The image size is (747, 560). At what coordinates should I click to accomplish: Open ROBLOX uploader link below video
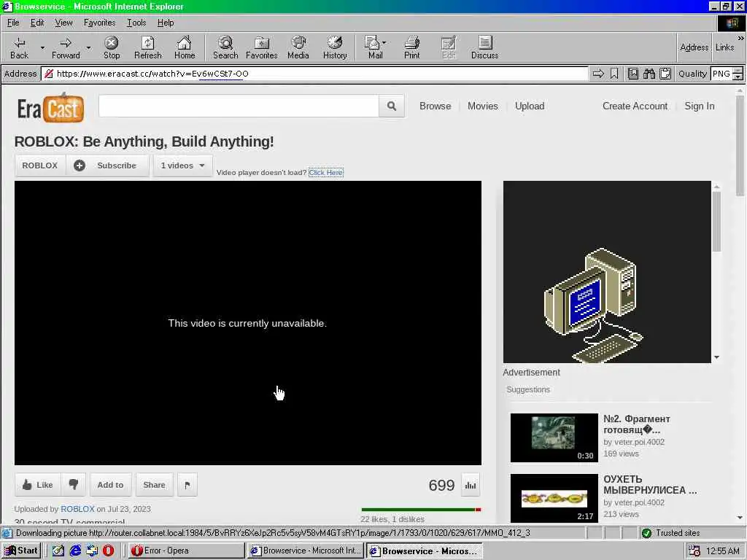77,508
